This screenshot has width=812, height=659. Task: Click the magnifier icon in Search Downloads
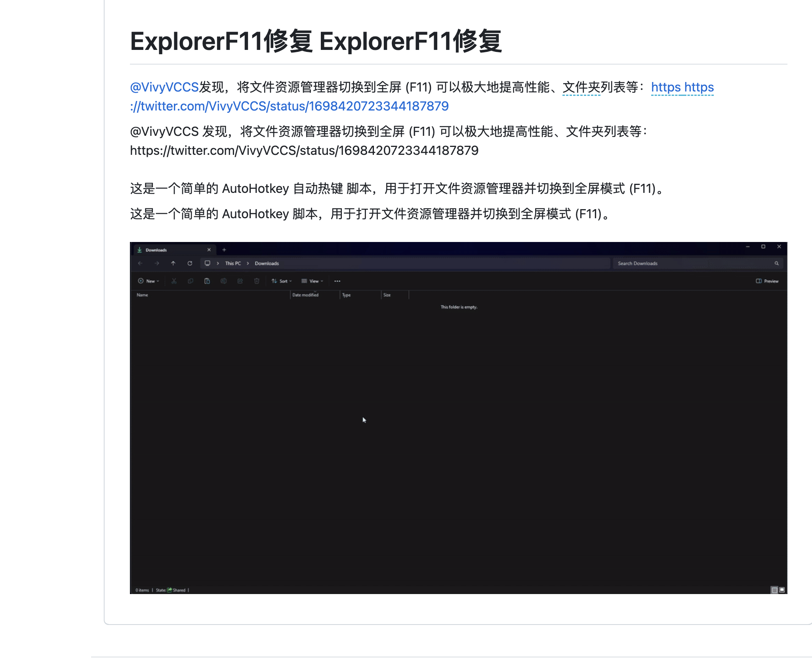pos(776,263)
